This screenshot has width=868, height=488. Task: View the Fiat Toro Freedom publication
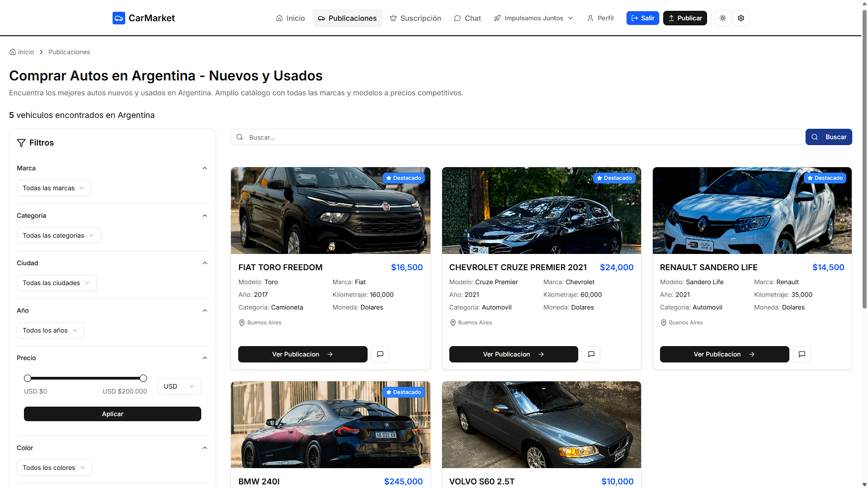[302, 354]
